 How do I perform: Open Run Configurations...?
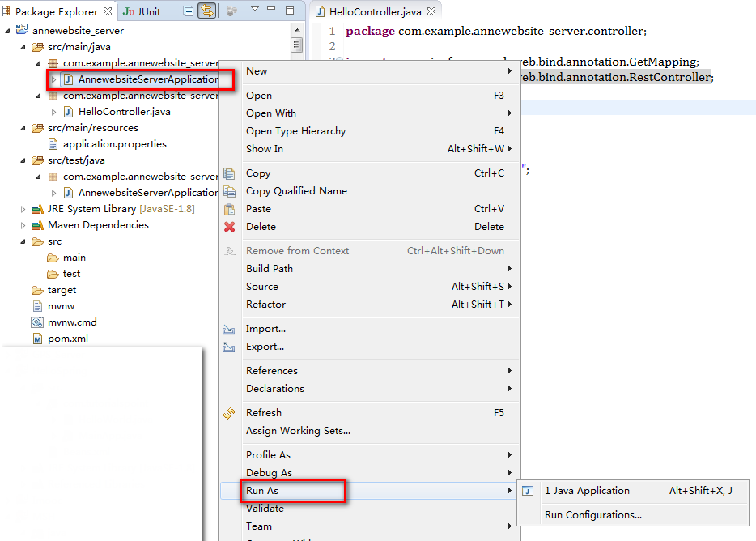[x=633, y=515]
